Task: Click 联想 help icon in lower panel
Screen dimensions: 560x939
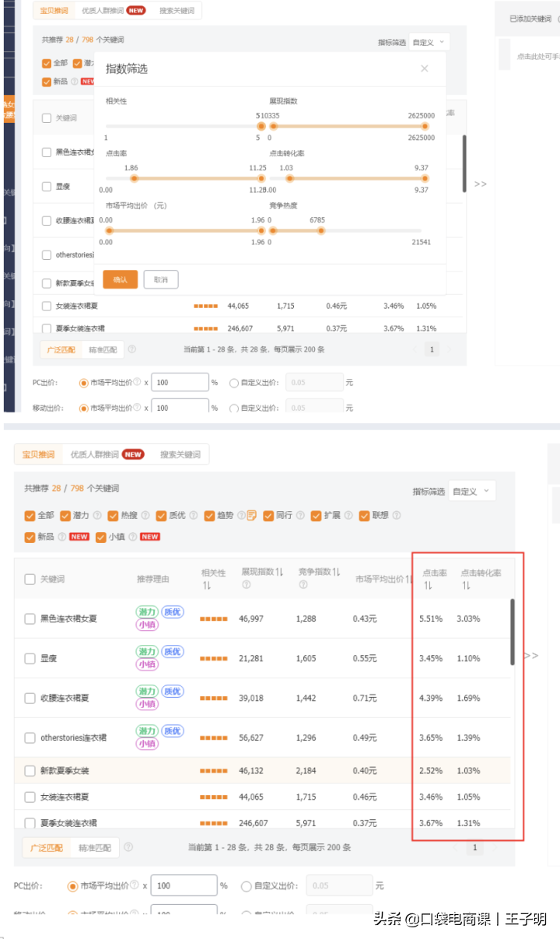Action: click(396, 516)
